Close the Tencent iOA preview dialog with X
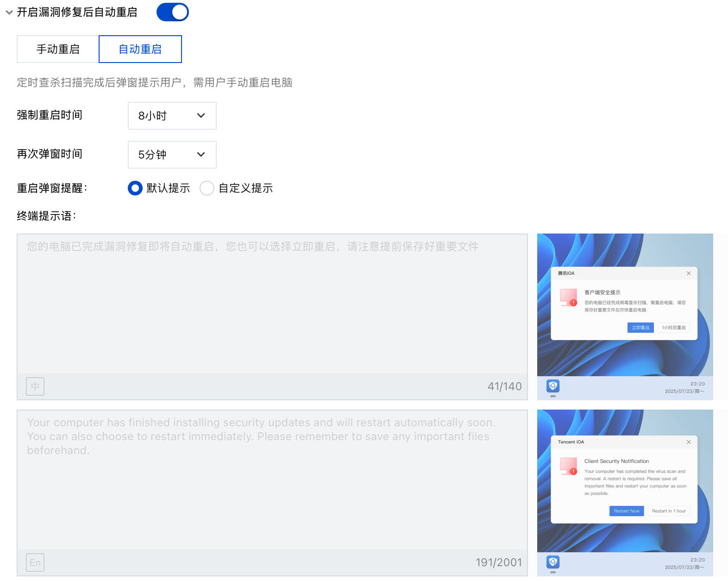Screen dimensions: 728x581 coord(689,442)
